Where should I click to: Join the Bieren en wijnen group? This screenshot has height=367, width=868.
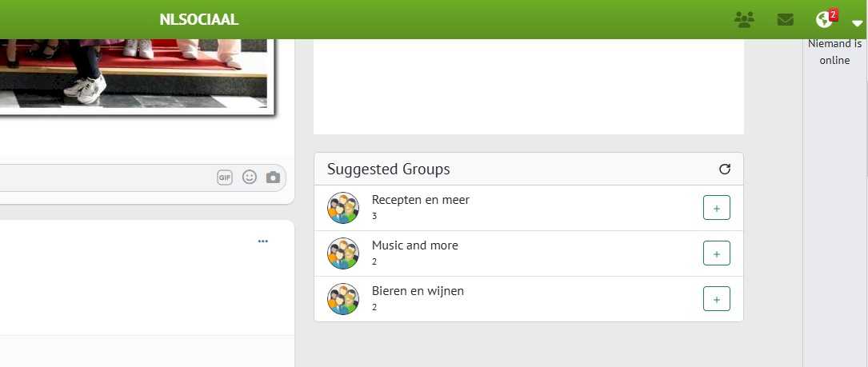click(716, 299)
